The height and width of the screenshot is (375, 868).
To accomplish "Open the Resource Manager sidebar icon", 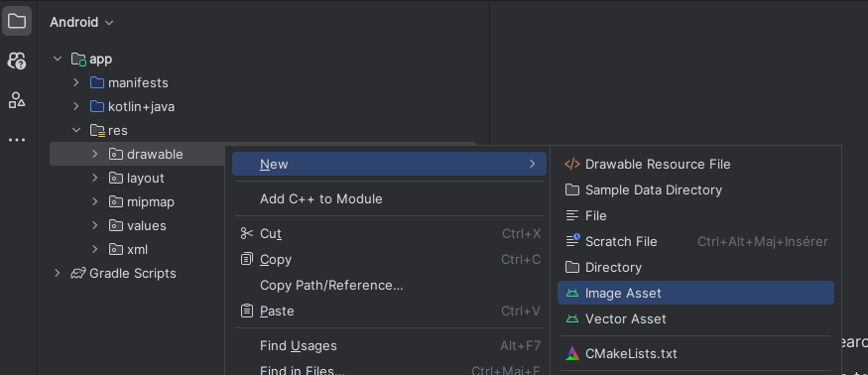I will 17,100.
